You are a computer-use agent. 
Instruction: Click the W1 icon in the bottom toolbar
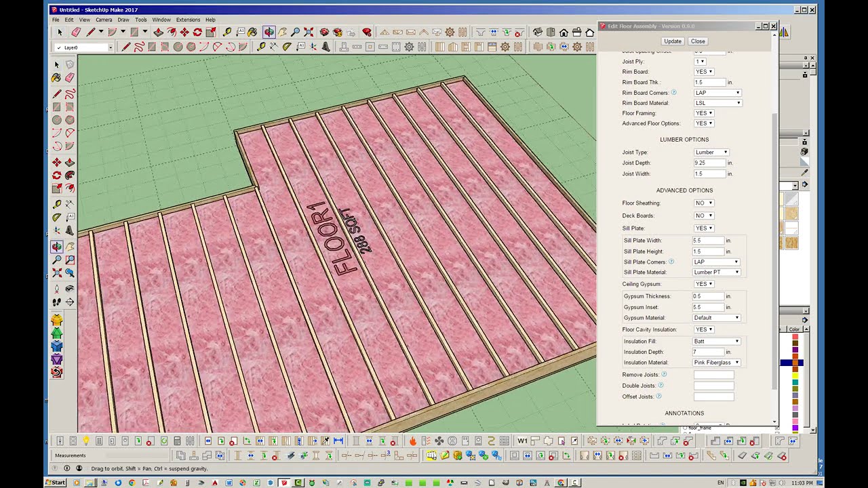click(522, 441)
